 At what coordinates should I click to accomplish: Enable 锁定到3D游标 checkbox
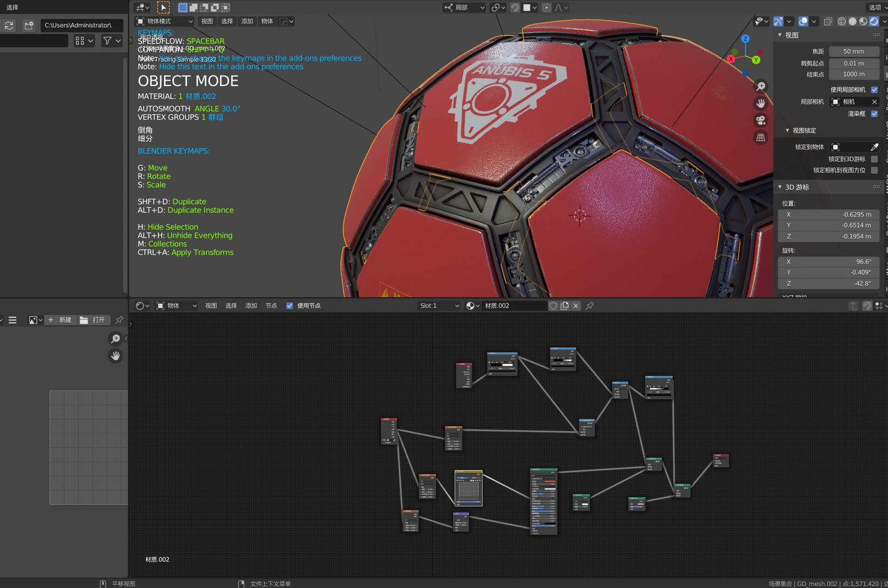pos(874,159)
